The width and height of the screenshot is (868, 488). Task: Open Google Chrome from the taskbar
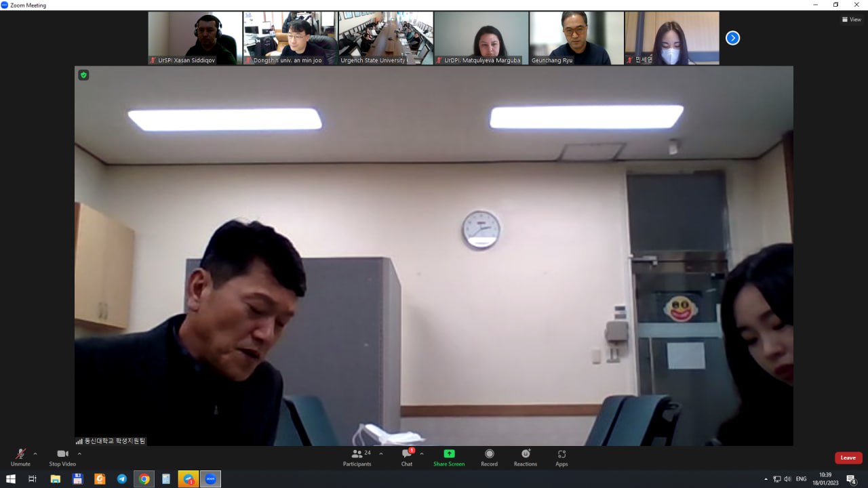point(144,479)
